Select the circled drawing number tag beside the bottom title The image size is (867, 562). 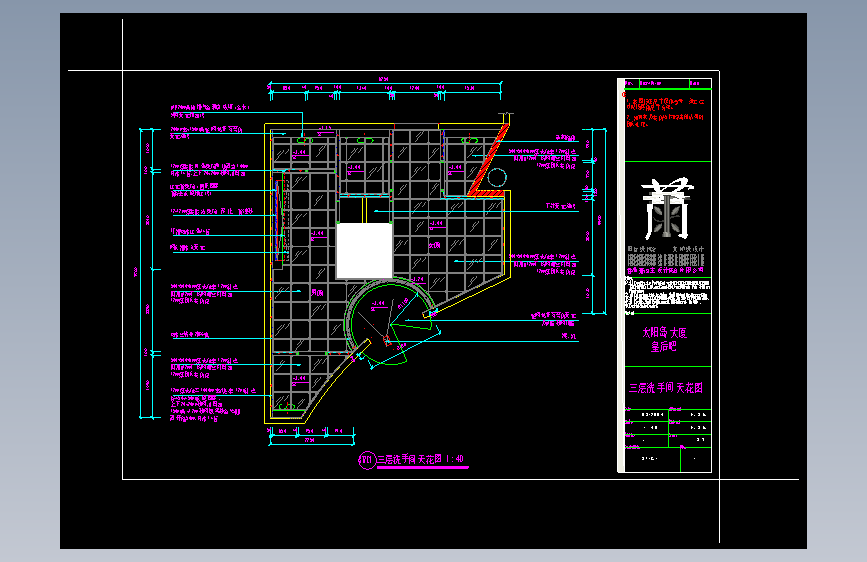(367, 460)
